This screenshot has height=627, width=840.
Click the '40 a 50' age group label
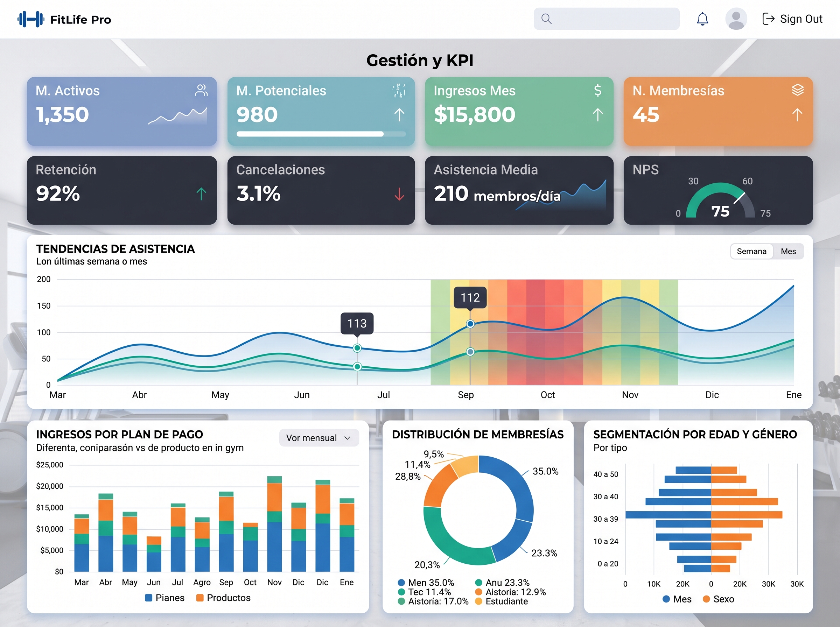click(x=606, y=474)
